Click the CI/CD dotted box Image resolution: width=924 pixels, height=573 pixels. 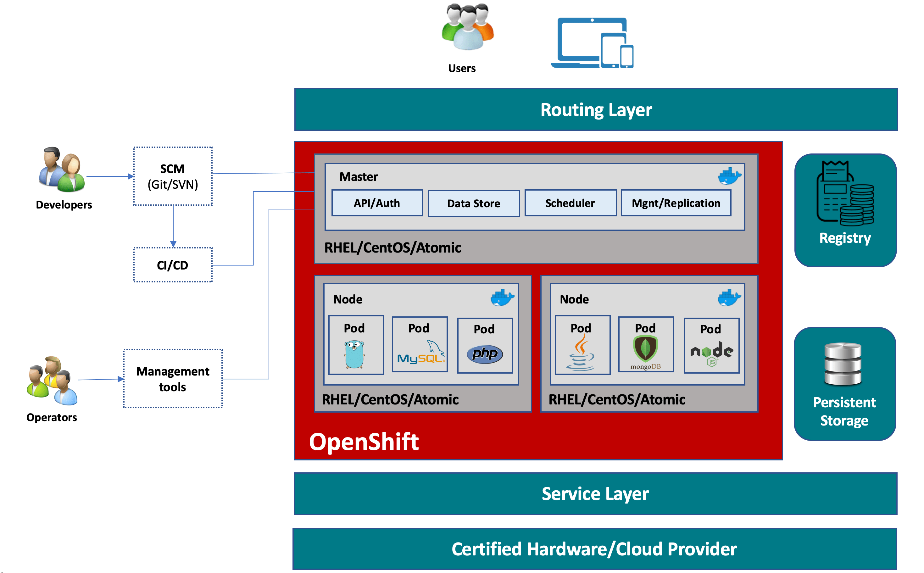173,265
